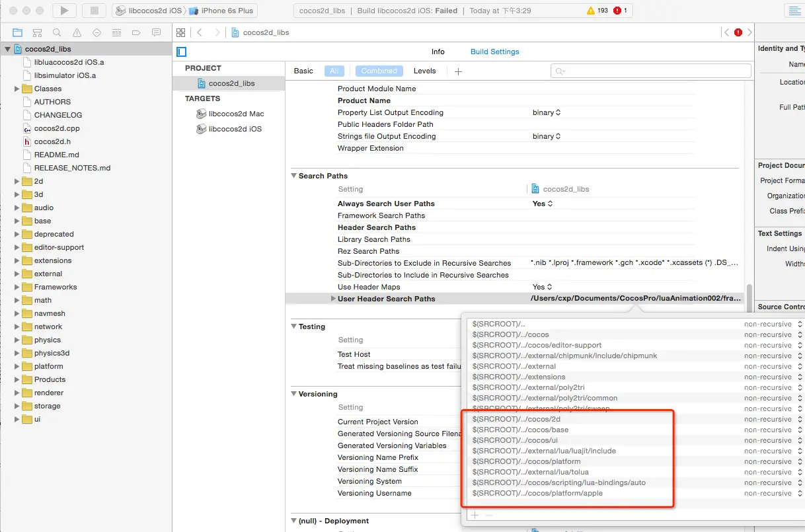Choose the libcocos2d iOS scheme
This screenshot has width=805, height=532.
click(x=148, y=11)
